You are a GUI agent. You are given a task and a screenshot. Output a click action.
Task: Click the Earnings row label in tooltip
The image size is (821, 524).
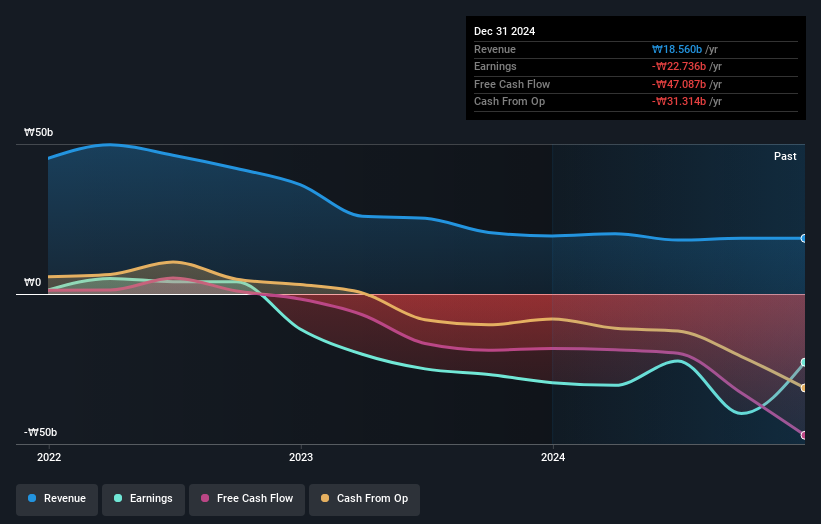tap(495, 66)
